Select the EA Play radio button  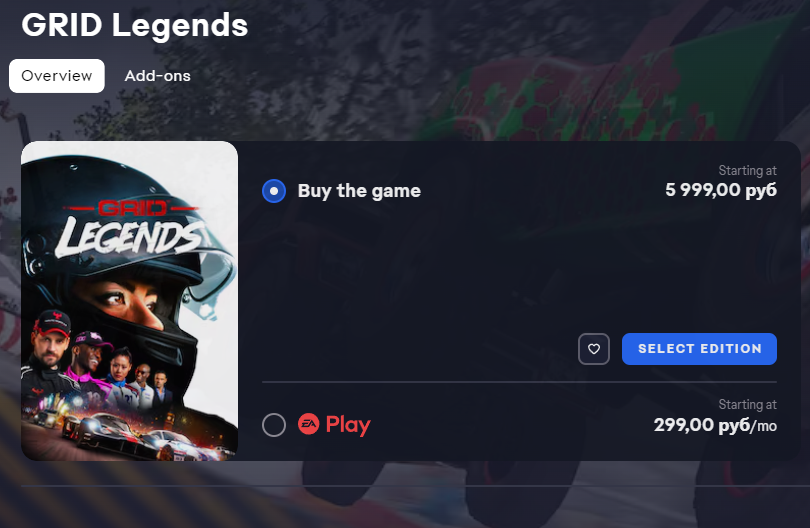point(274,425)
